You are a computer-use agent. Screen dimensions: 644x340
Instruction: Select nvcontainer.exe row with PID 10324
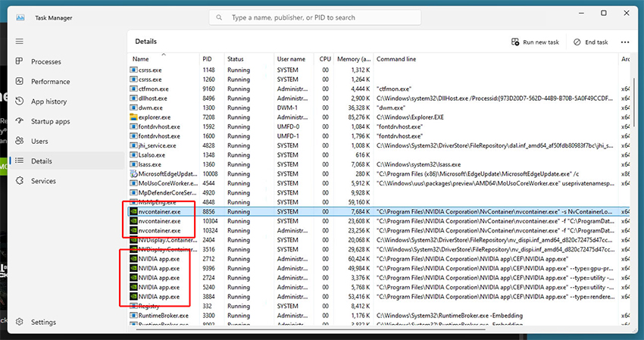pos(379,230)
